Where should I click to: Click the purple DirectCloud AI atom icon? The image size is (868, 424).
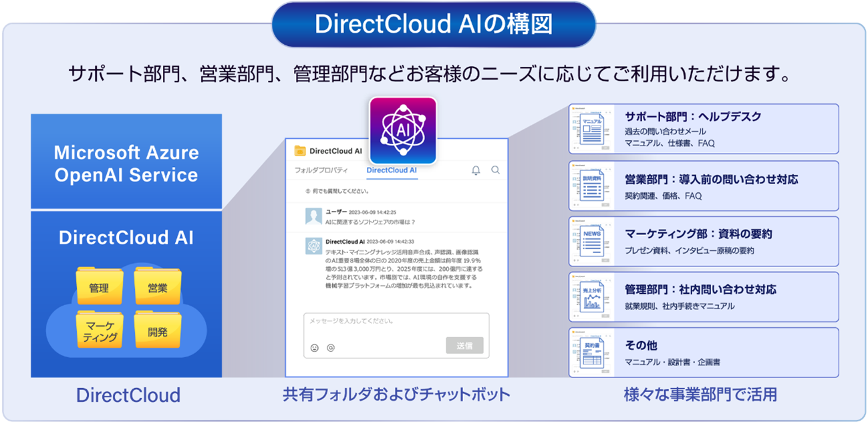pyautogui.click(x=402, y=130)
